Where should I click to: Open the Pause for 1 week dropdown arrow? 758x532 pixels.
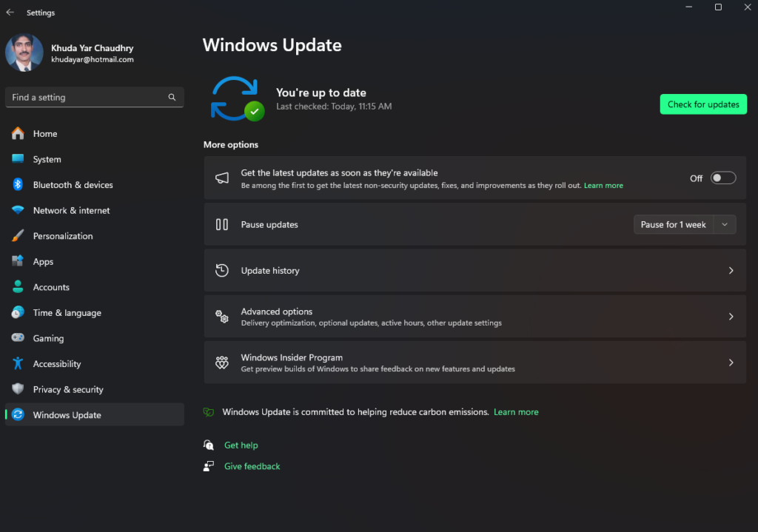click(725, 225)
